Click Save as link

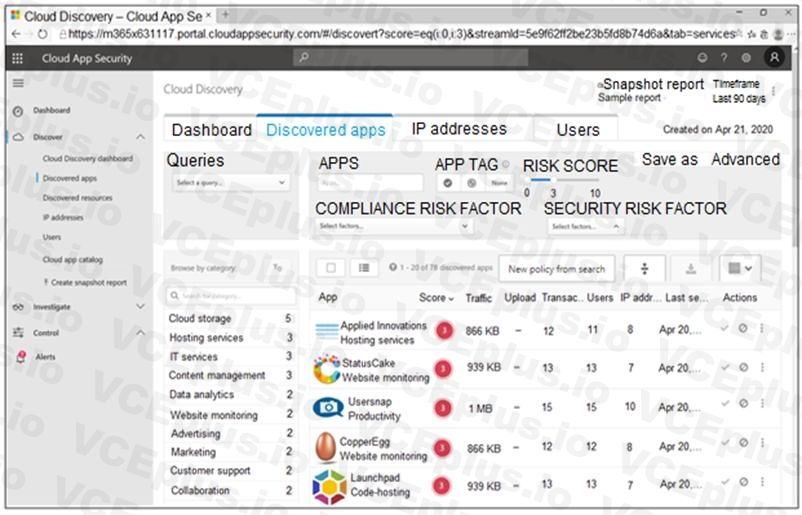(670, 160)
